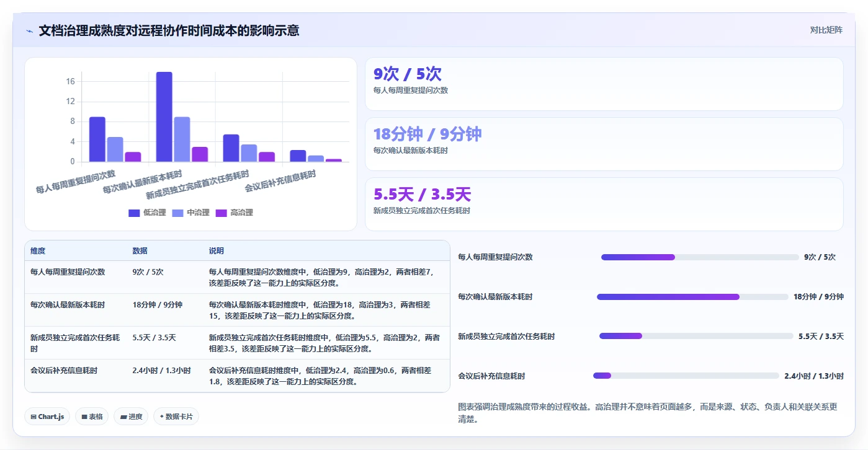The image size is (868, 450).
Task: Click the 每次确认最新版本耗时 progress bar
Action: click(x=692, y=297)
